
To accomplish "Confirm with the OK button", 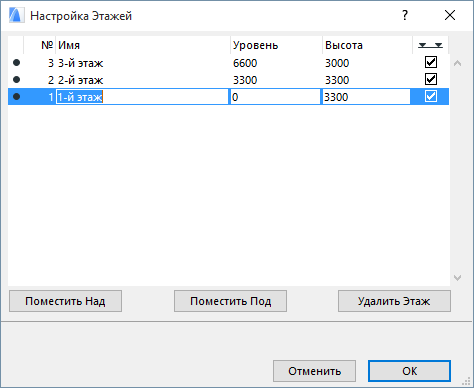I will click(409, 371).
